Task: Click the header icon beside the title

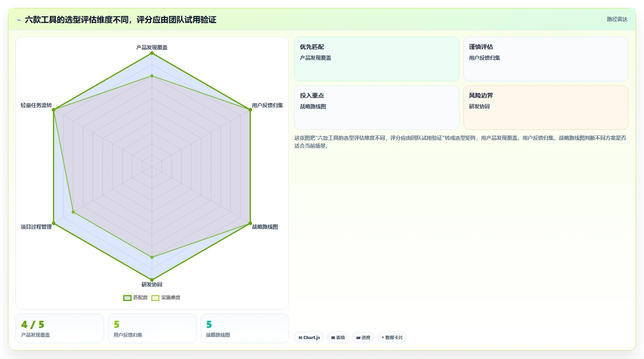Action: (x=19, y=20)
